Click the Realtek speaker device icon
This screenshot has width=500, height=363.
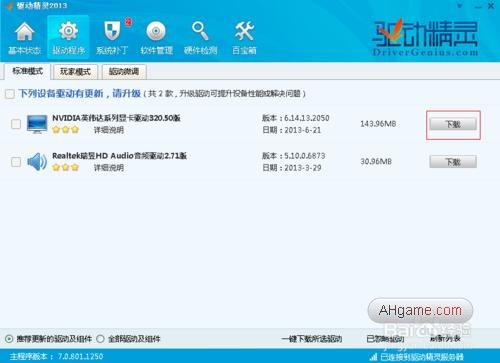coord(37,162)
